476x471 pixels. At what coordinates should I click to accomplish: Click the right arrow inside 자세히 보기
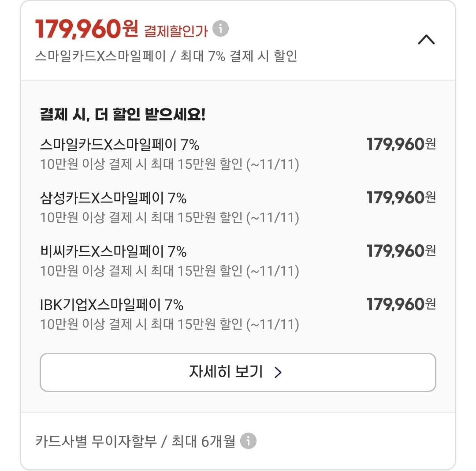click(x=278, y=373)
